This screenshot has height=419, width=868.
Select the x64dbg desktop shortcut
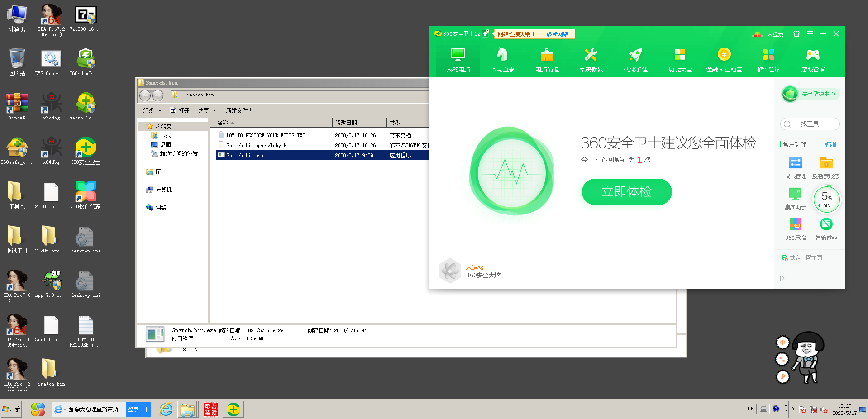click(x=52, y=151)
